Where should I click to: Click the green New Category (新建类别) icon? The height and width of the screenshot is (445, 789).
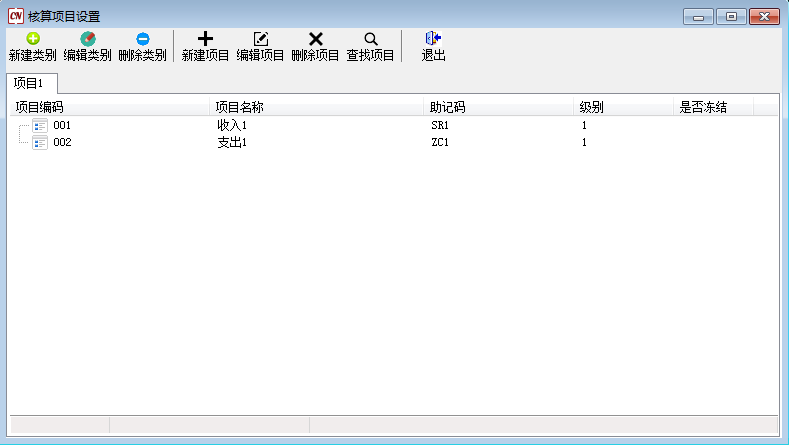[x=32, y=39]
